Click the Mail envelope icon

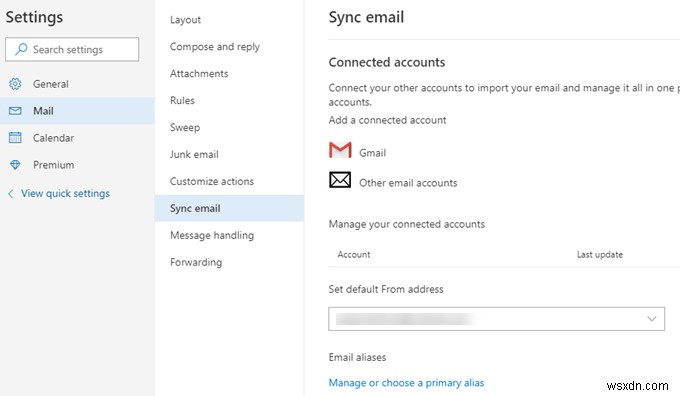(x=15, y=111)
